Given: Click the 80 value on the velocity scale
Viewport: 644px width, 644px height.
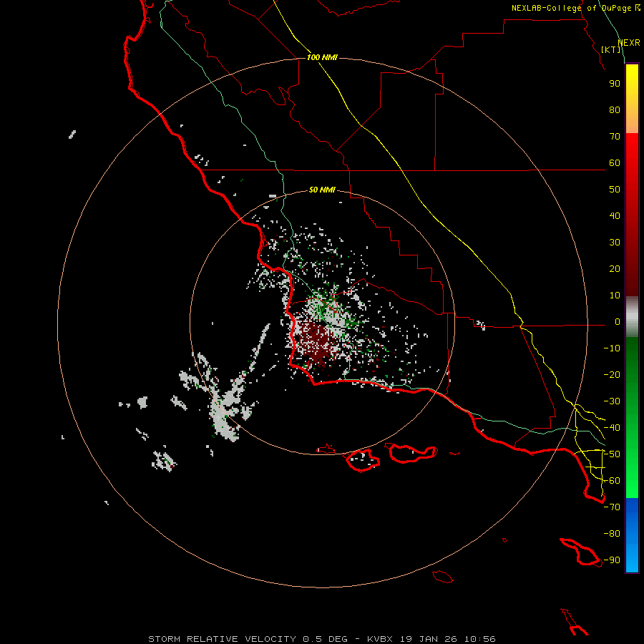Looking at the screenshot, I should [615, 109].
